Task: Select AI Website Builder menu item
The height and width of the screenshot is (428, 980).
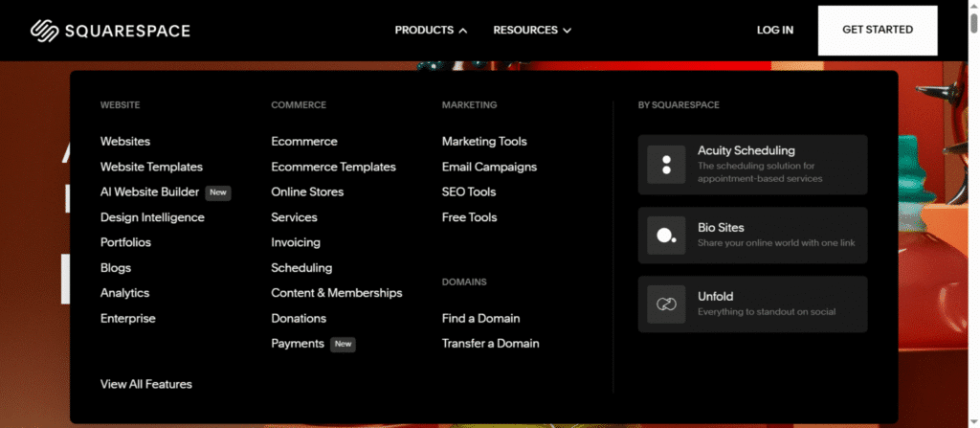Action: click(x=150, y=191)
